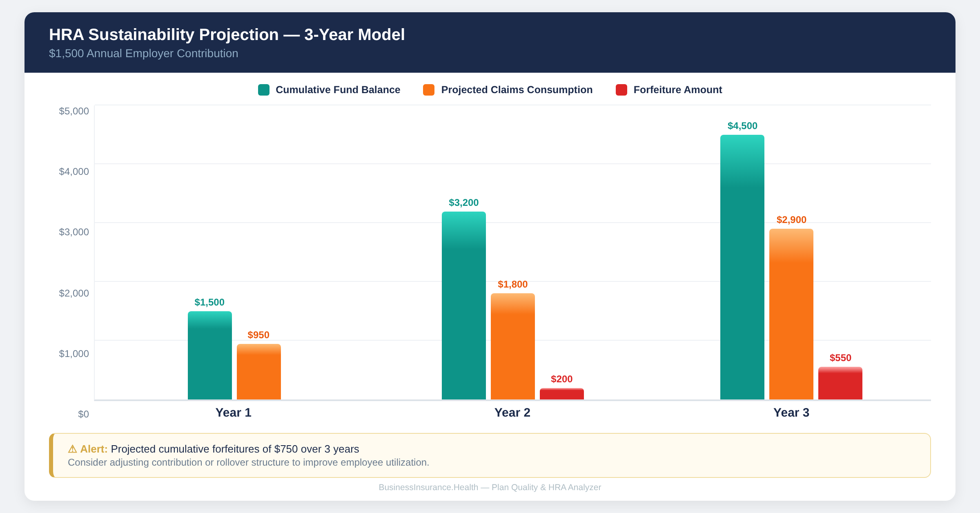Click the red Forfeiture Amount legend swatch
Image resolution: width=980 pixels, height=513 pixels.
[621, 90]
